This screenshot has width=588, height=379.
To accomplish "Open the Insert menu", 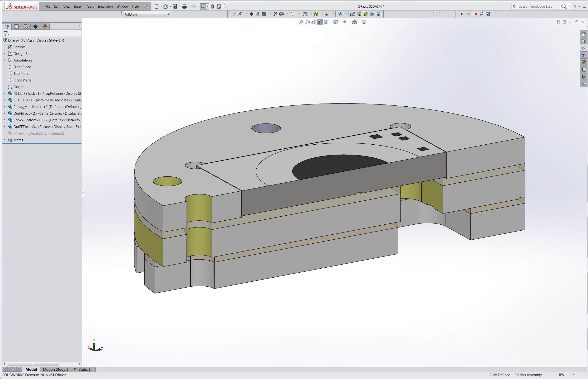I will (x=78, y=7).
